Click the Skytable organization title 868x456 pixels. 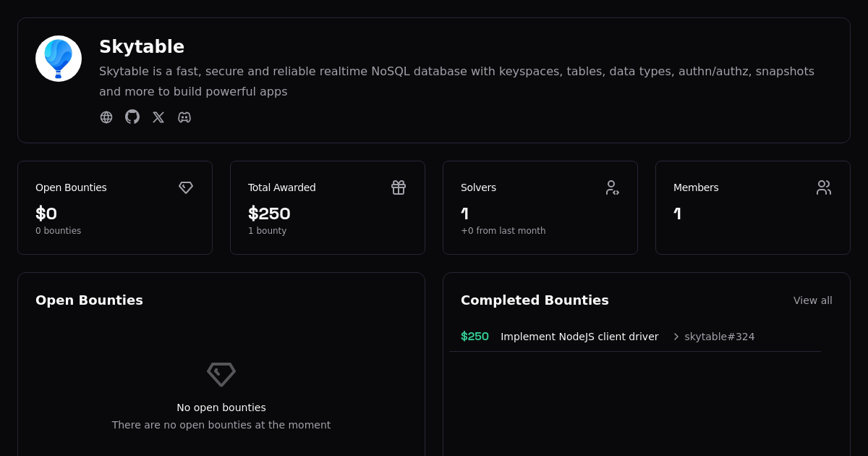(142, 47)
